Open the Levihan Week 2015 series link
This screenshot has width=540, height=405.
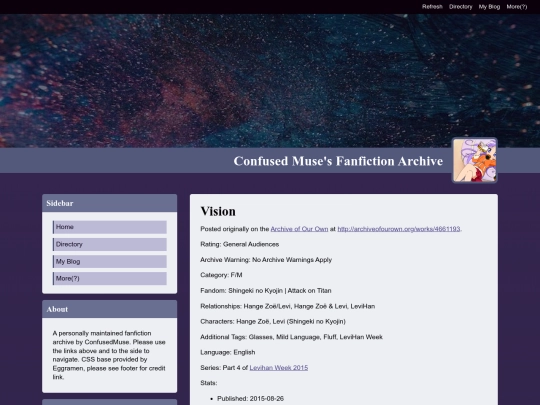tap(279, 368)
